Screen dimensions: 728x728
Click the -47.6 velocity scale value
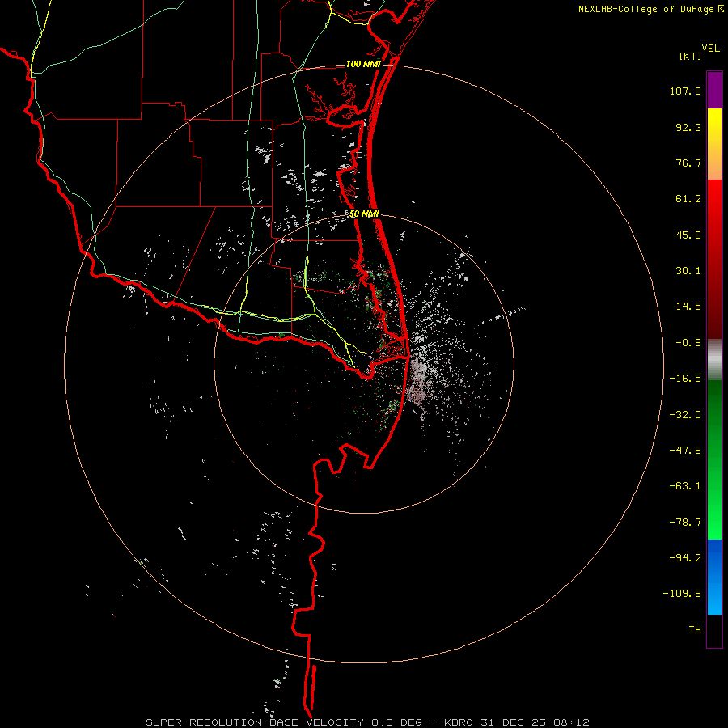685,451
